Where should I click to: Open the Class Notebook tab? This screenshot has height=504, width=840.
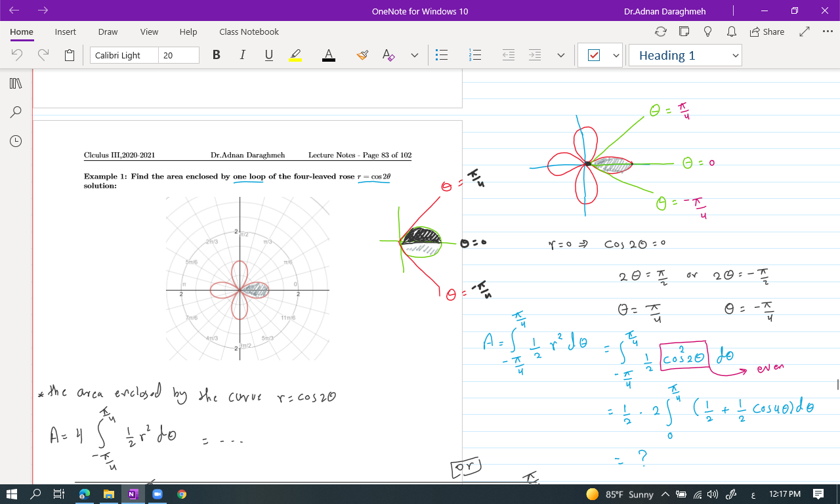(x=249, y=31)
